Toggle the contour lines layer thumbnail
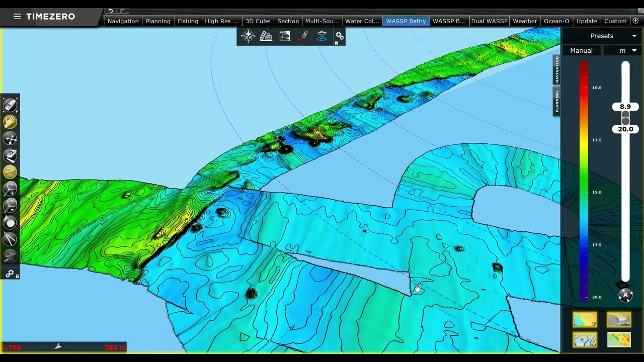 pos(585,340)
